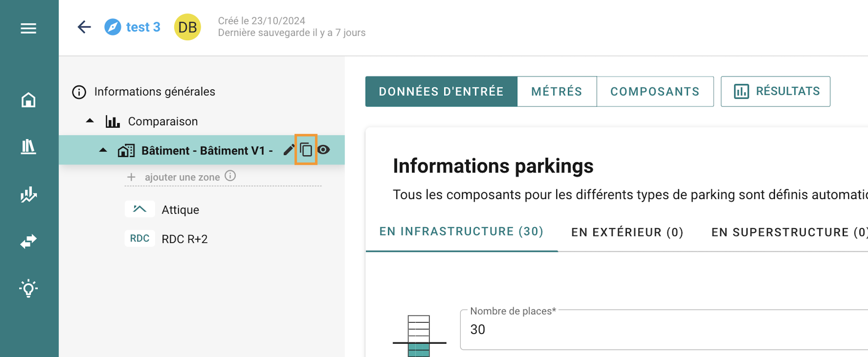Screen dimensions: 868x357
Task: Click the swap arrows sidebar icon
Action: [28, 241]
